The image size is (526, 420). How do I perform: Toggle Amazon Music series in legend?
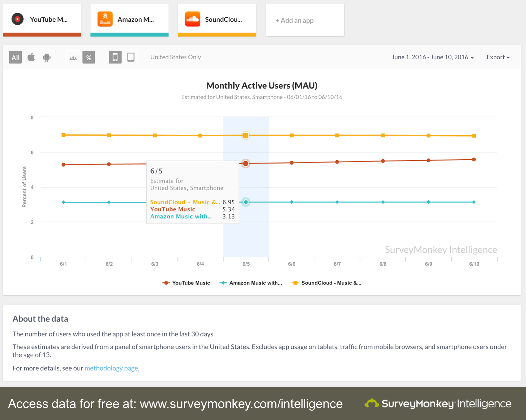[x=251, y=283]
